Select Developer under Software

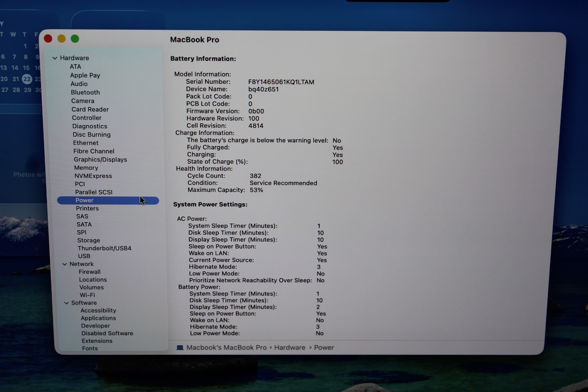pos(95,326)
